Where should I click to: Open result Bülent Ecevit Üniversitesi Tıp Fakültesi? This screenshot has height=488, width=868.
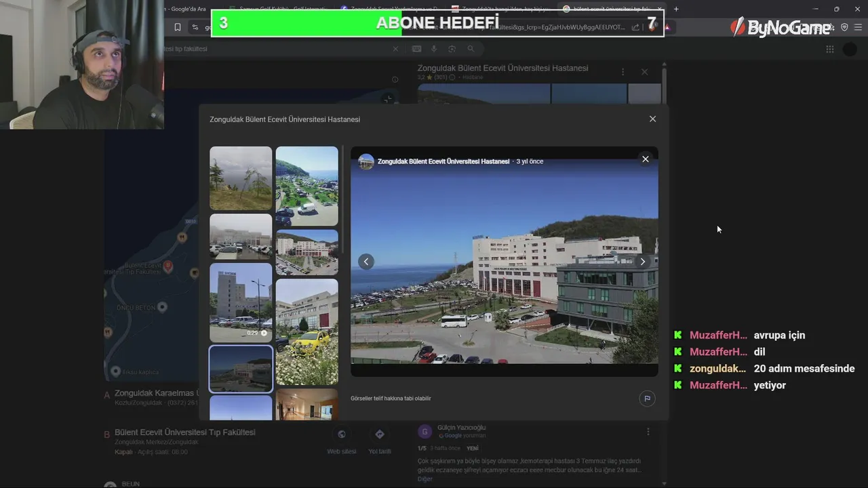(x=184, y=432)
